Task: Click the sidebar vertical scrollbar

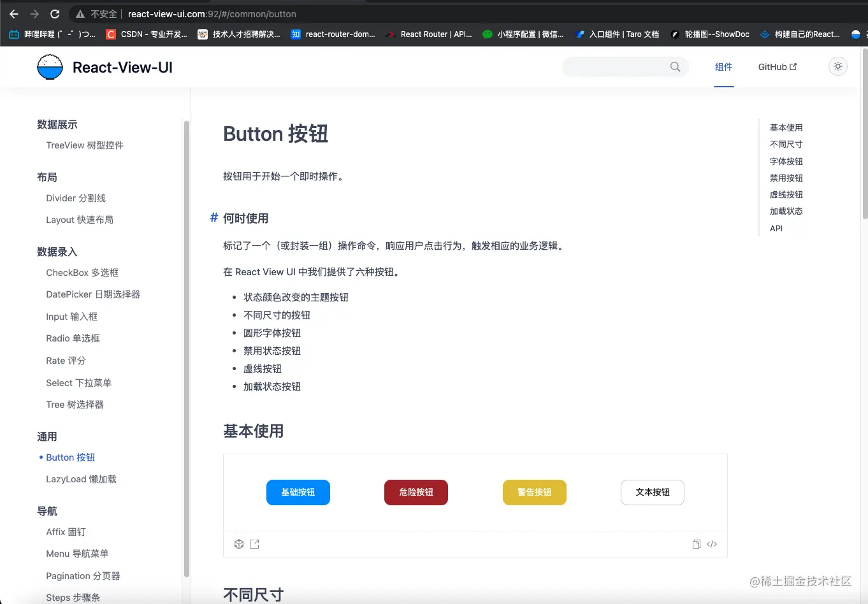Action: (187, 349)
